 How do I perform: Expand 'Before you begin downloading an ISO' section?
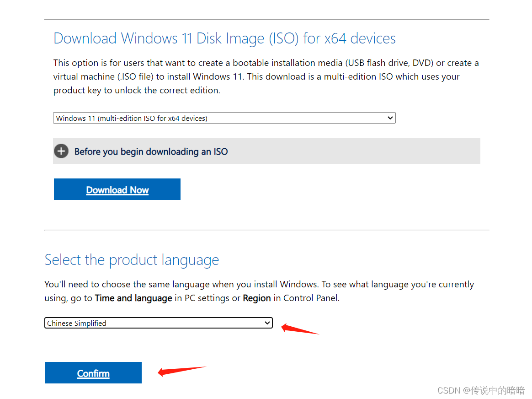266,151
